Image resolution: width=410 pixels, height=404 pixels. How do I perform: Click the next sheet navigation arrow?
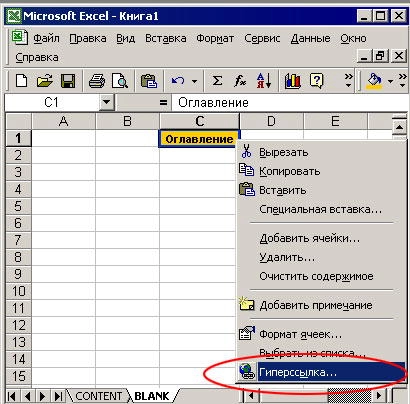pyautogui.click(x=43, y=396)
